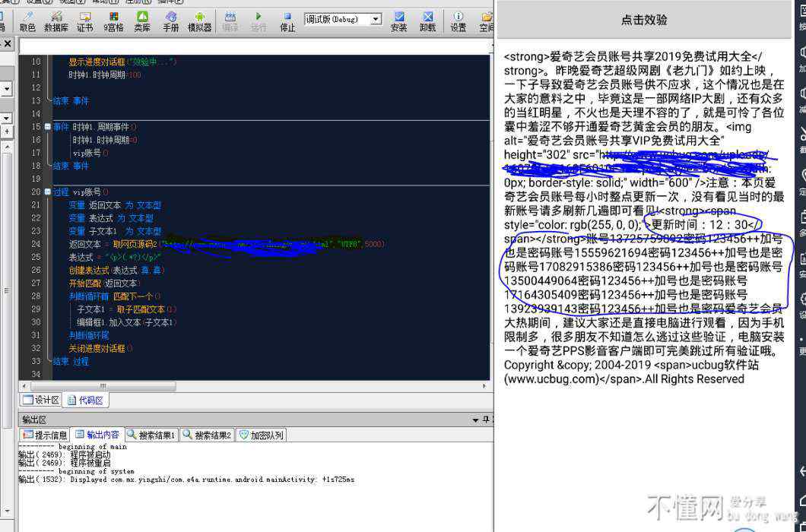Screen dimensions: 806x532
Task: Click the 取色 color picker tool
Action: point(27,21)
